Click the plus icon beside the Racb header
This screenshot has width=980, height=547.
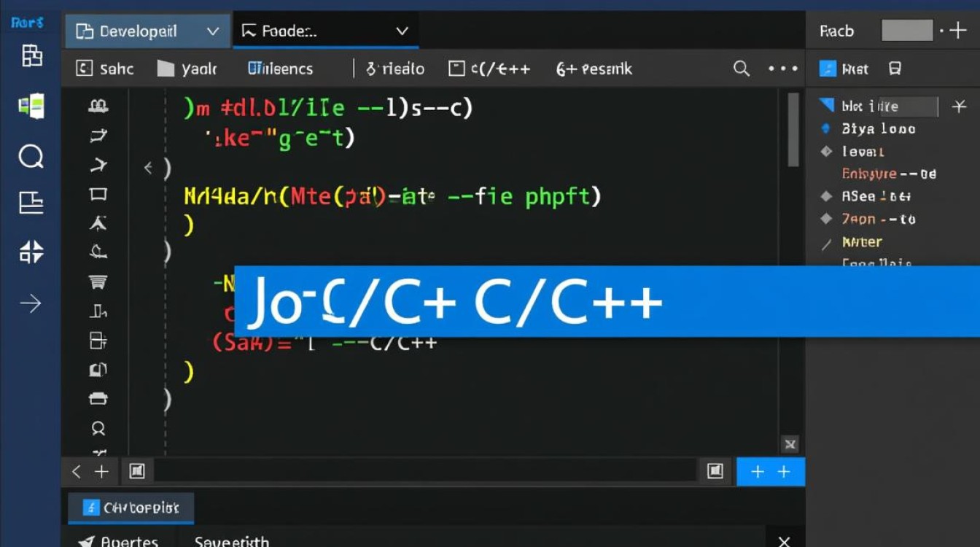tap(957, 31)
